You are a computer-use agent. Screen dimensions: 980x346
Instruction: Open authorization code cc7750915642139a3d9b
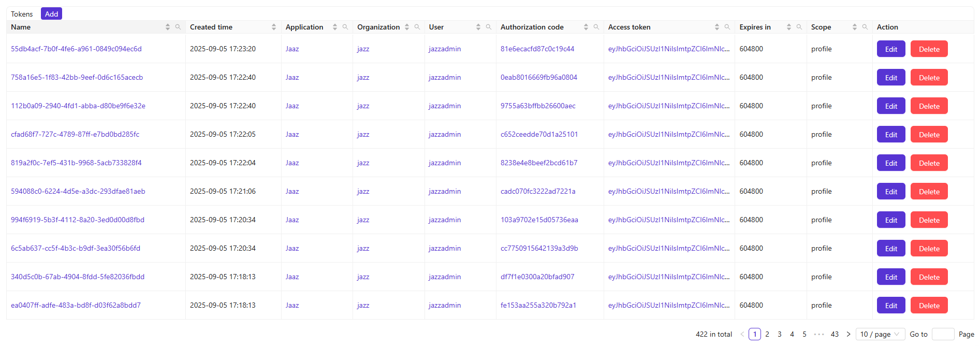(539, 248)
